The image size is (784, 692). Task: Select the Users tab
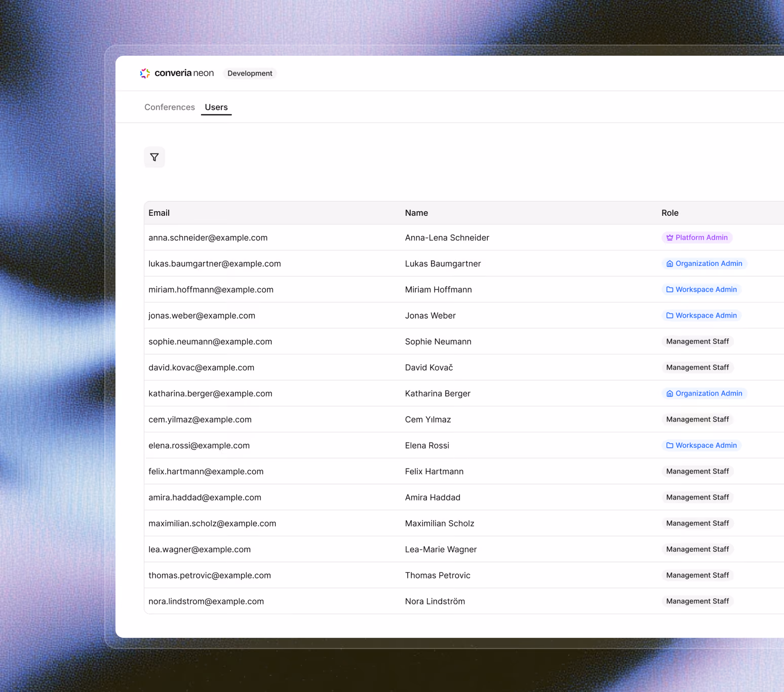click(216, 107)
